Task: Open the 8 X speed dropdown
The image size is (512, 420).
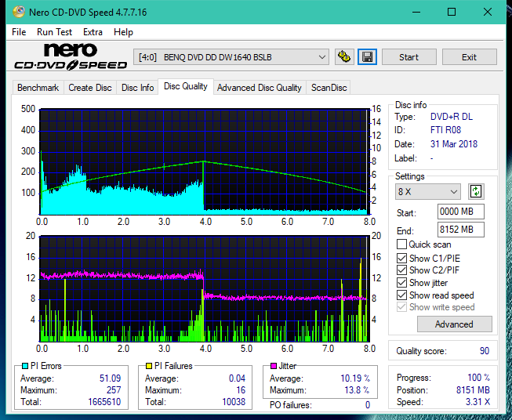Action: coord(428,191)
